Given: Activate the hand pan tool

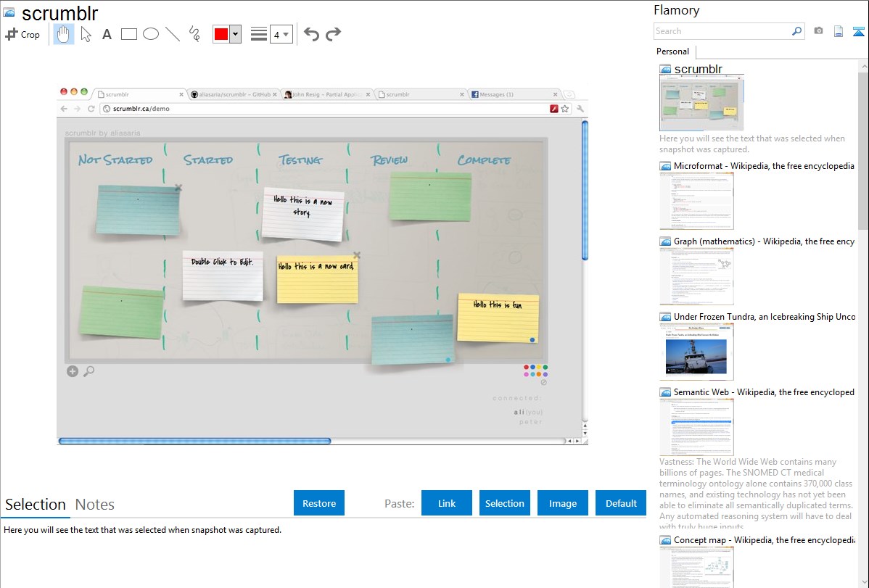Looking at the screenshot, I should pyautogui.click(x=64, y=34).
